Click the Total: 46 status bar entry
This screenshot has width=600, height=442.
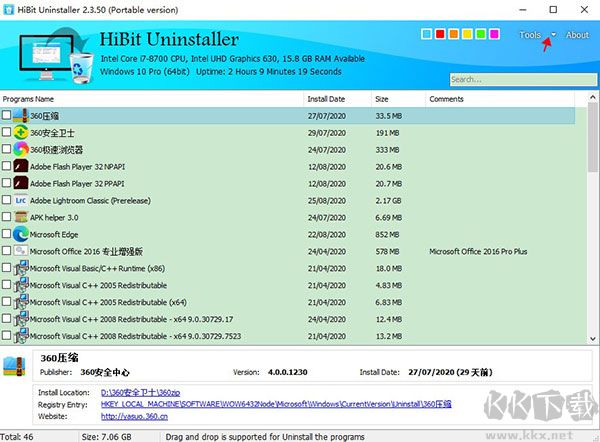17,437
